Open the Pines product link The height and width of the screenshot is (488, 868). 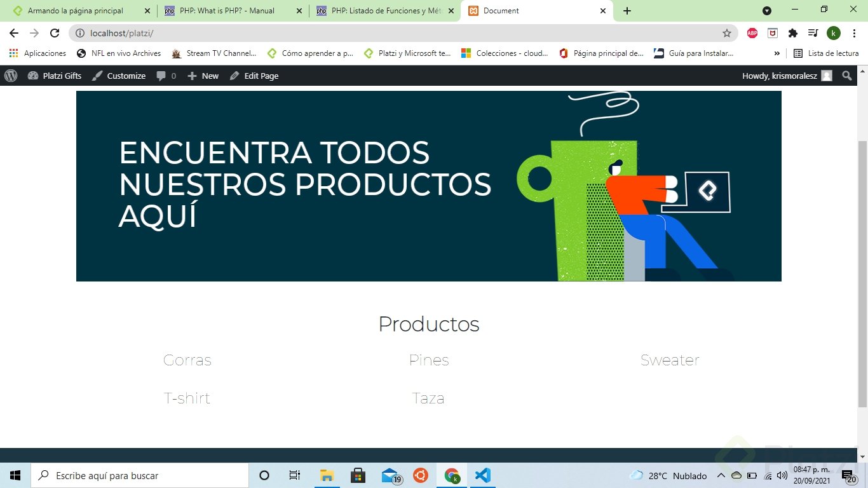[x=429, y=360]
